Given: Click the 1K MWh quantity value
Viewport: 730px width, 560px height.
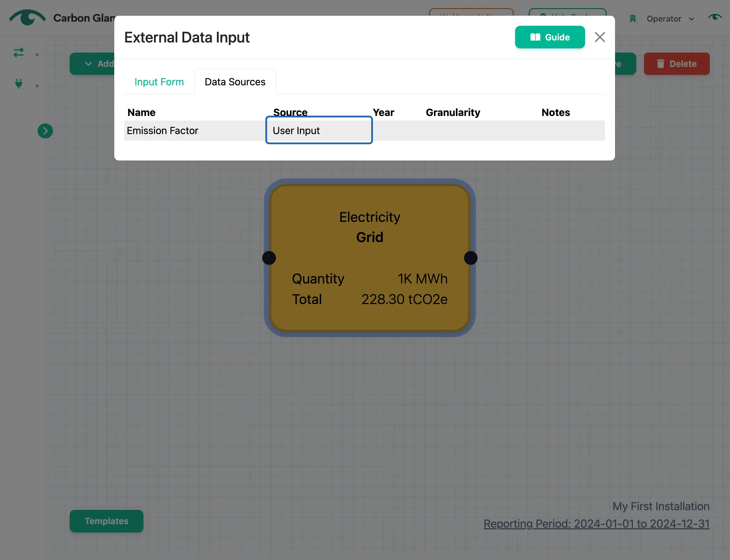Looking at the screenshot, I should [x=422, y=279].
